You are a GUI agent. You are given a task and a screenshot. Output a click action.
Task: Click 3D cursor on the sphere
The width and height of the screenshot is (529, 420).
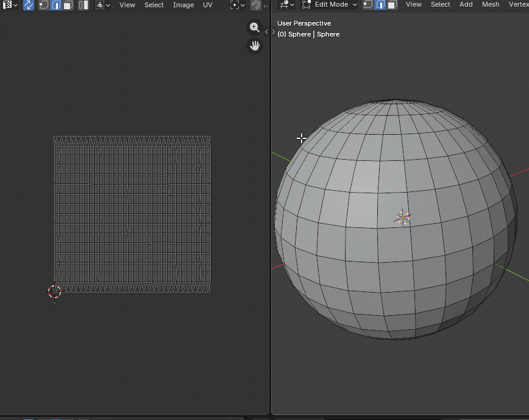(403, 218)
